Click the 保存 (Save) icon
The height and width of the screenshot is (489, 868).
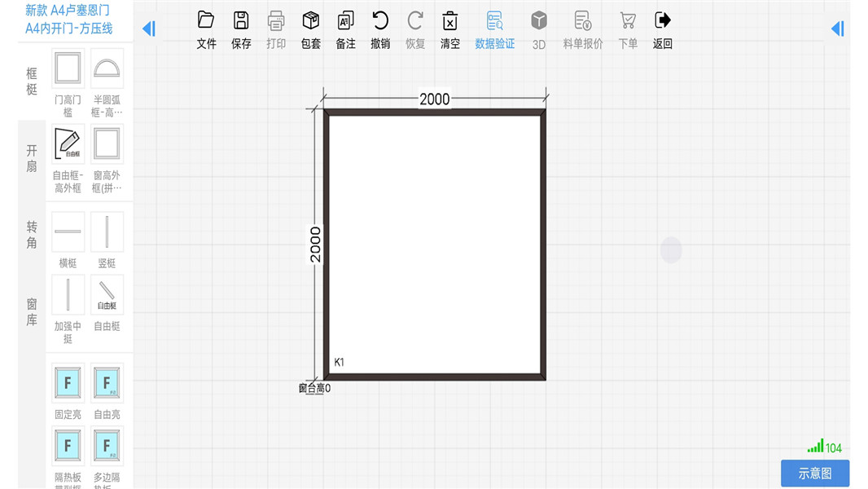coord(241,21)
